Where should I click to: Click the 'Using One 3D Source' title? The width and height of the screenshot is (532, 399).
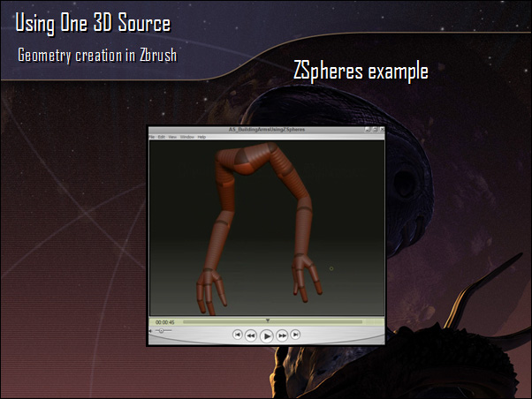(x=93, y=23)
